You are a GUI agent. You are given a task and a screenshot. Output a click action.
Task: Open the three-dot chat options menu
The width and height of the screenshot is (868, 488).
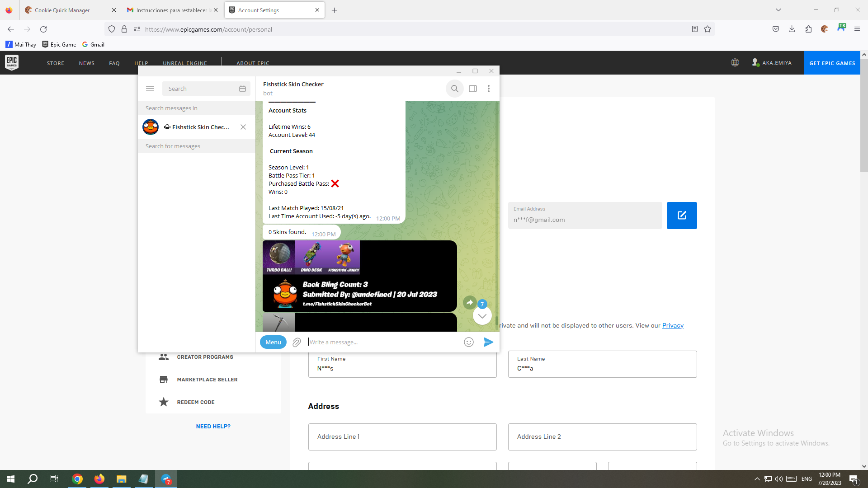click(x=489, y=89)
